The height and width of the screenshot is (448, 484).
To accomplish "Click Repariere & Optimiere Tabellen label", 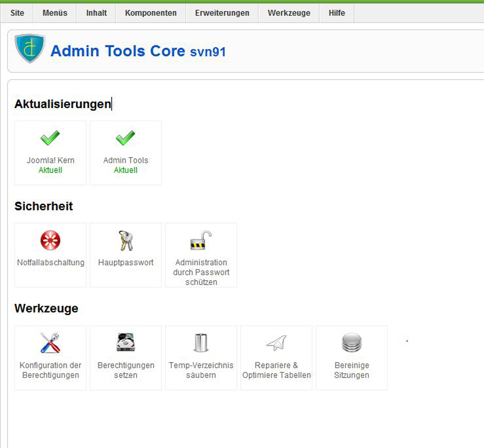I will 277,370.
